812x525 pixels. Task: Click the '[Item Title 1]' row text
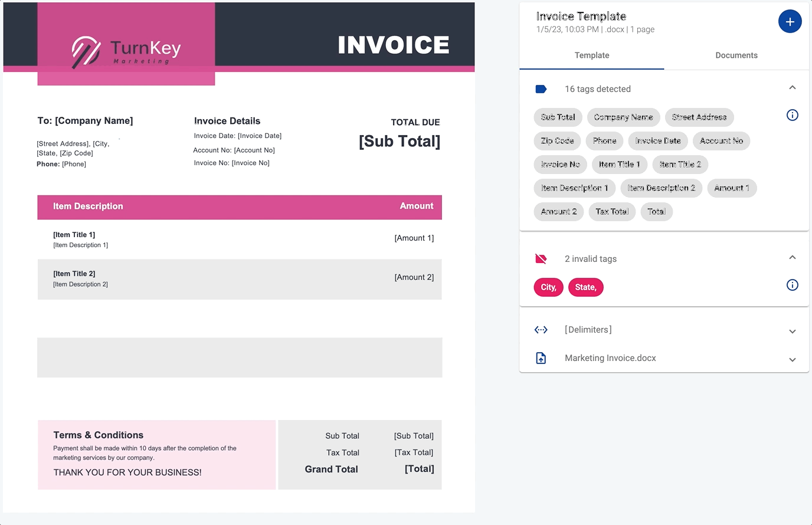tap(74, 235)
